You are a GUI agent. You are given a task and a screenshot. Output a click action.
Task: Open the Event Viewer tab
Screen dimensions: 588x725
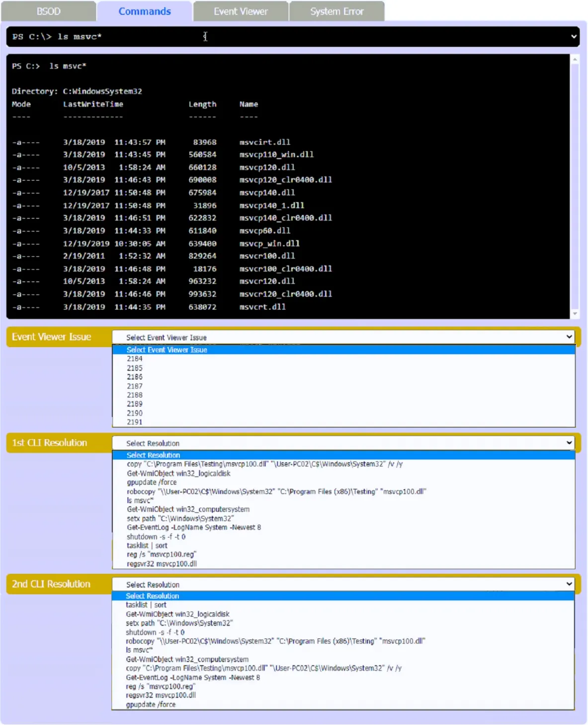tap(241, 11)
